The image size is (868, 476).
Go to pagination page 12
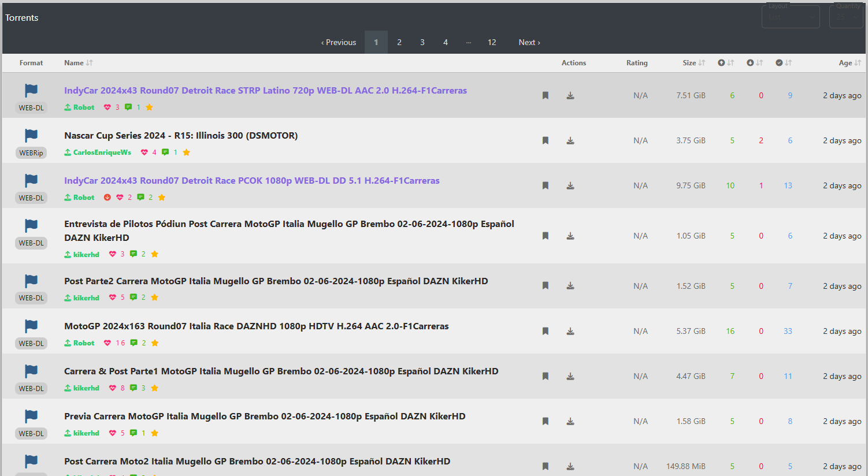tap(492, 42)
